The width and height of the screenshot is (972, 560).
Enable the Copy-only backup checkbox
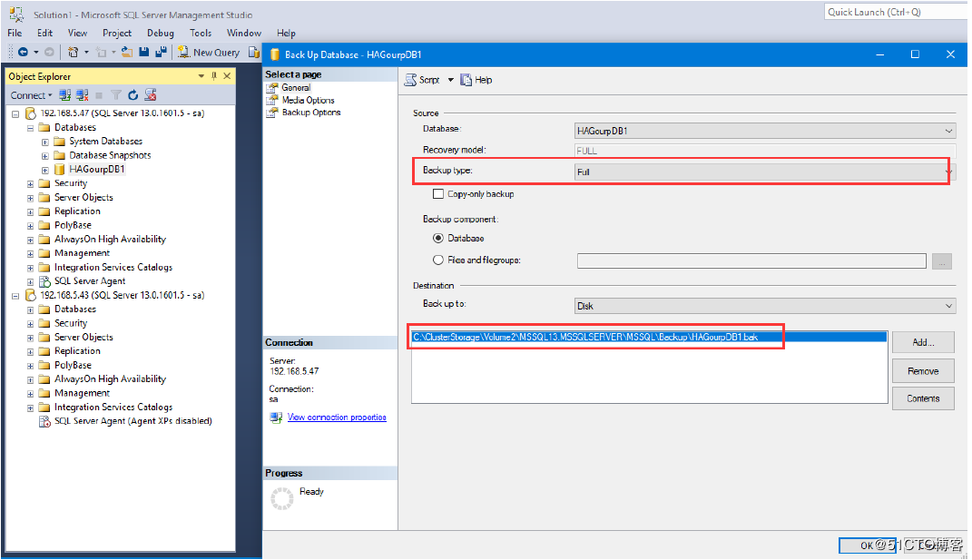point(438,194)
